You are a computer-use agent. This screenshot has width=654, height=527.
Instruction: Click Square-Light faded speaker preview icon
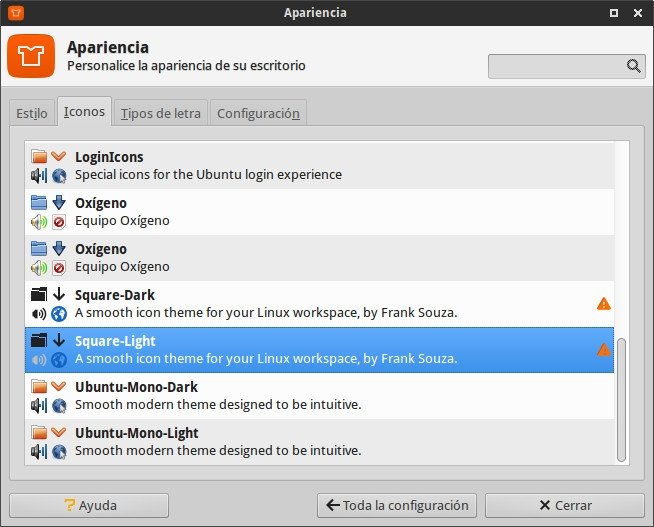[39, 359]
